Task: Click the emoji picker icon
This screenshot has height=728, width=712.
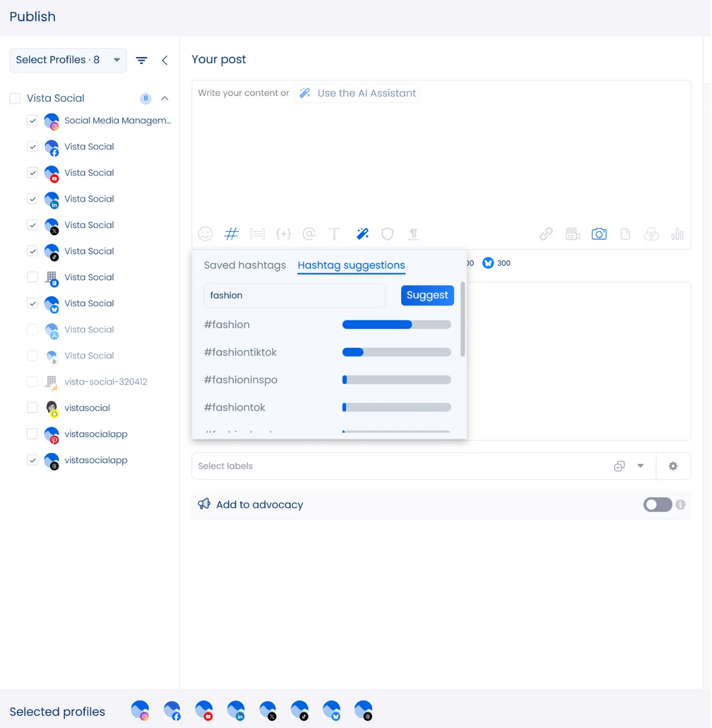Action: click(205, 234)
